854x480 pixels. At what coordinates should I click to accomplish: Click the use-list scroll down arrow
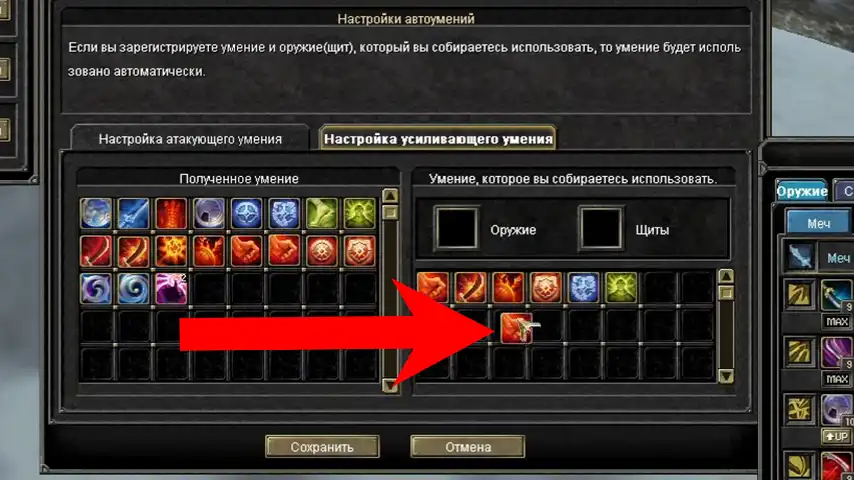click(x=726, y=376)
